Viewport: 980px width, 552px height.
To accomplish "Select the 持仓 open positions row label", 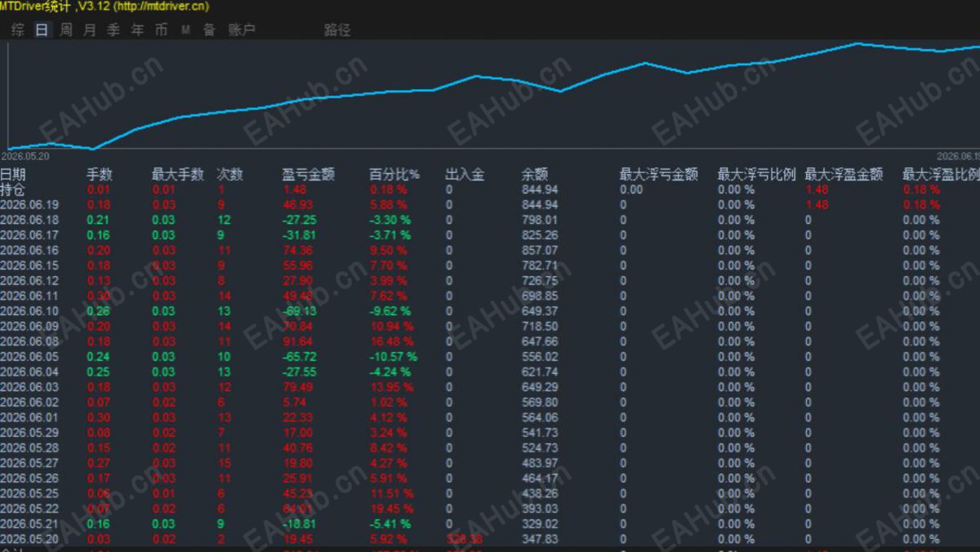I will click(x=13, y=189).
